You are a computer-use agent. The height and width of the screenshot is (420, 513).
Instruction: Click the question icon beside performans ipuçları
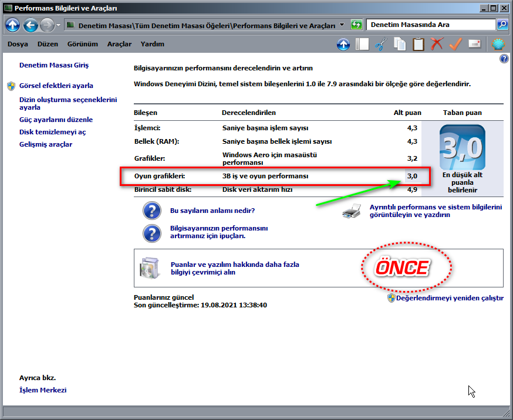click(x=152, y=233)
